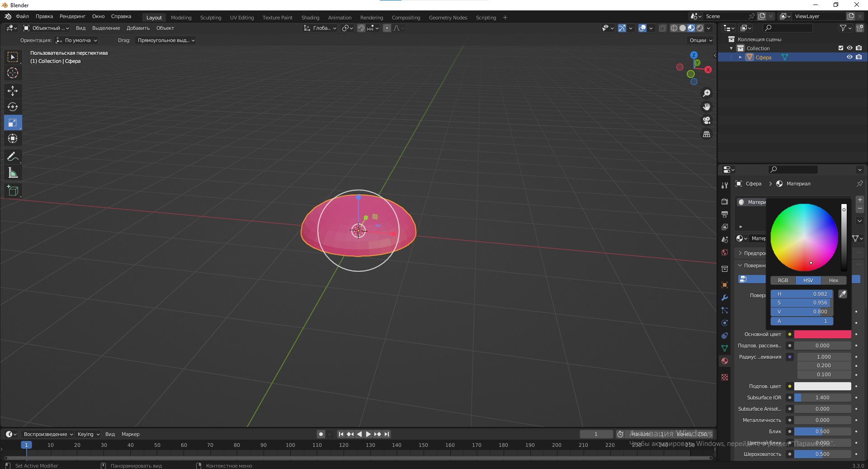Screen dimensions: 868x469
Task: Select RGB color mode button
Action: click(x=783, y=280)
